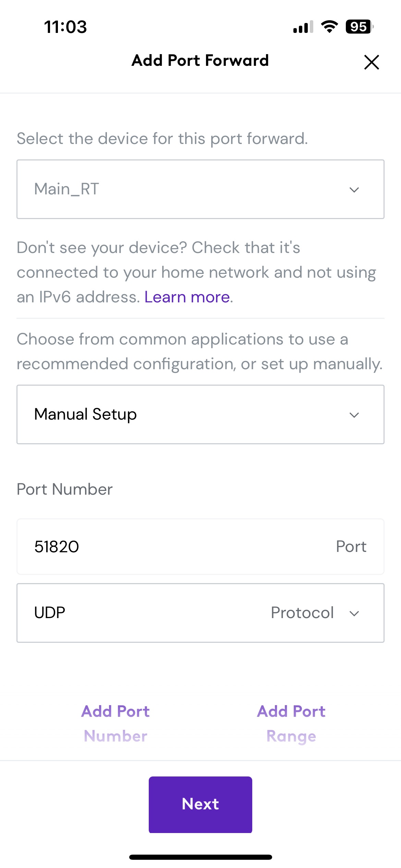
Task: Select the Add Port Forward title
Action: coord(200,60)
